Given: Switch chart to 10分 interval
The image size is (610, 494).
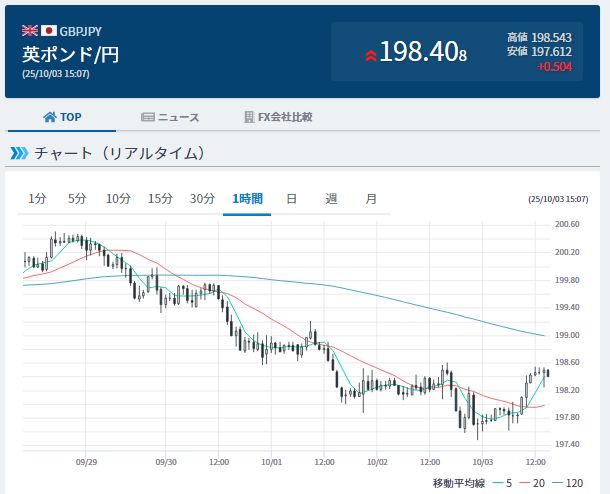Looking at the screenshot, I should click(x=118, y=199).
